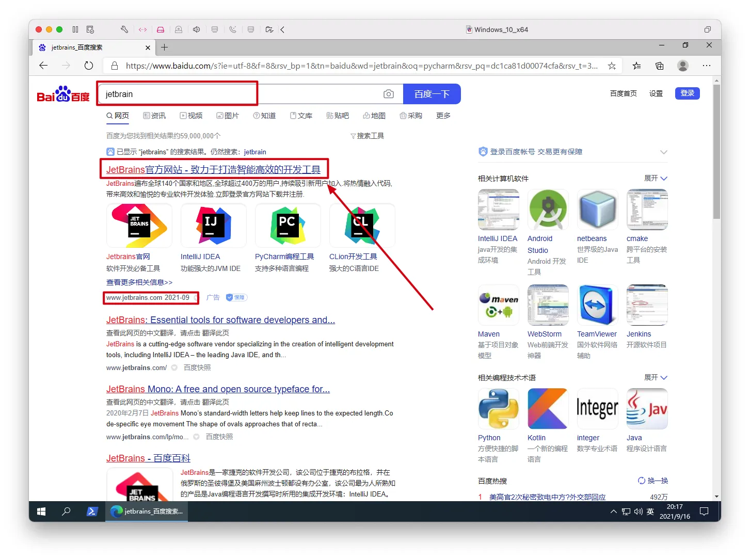750x560 pixels.
Task: Select the 网页 search tab
Action: (x=118, y=116)
